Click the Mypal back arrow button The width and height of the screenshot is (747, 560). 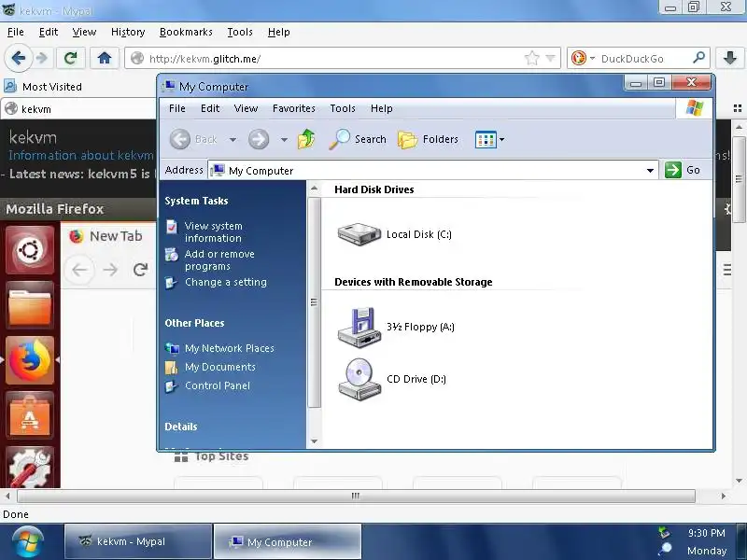click(18, 58)
